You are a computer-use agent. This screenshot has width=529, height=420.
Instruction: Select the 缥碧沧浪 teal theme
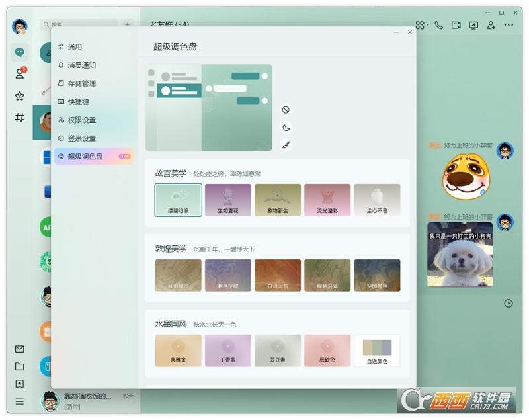point(178,200)
